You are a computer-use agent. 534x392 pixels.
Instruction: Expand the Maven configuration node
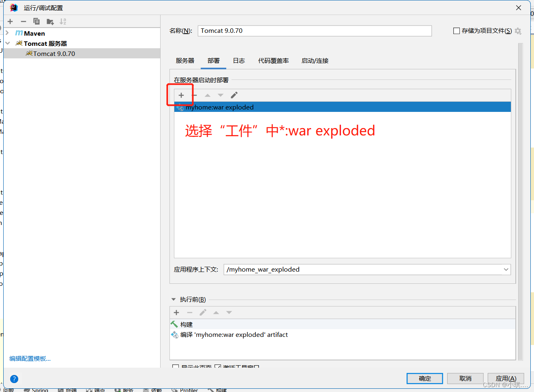(7, 33)
